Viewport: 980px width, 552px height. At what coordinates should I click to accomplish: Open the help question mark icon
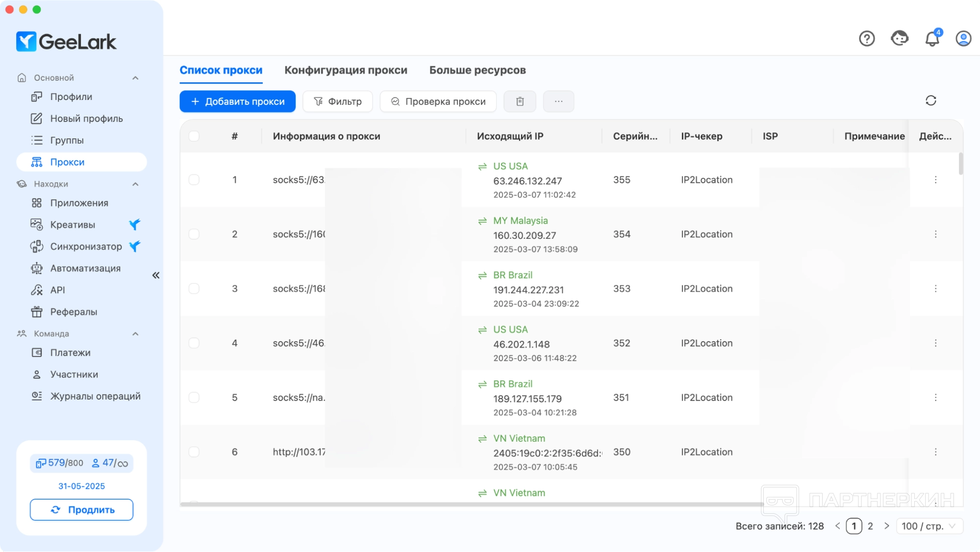pyautogui.click(x=866, y=38)
